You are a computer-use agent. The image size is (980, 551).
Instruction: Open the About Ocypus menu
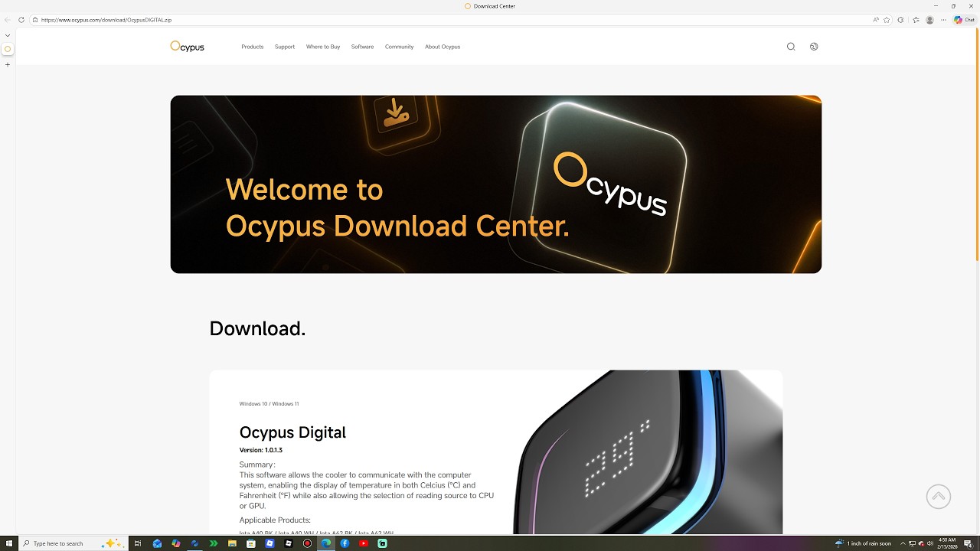click(x=443, y=47)
